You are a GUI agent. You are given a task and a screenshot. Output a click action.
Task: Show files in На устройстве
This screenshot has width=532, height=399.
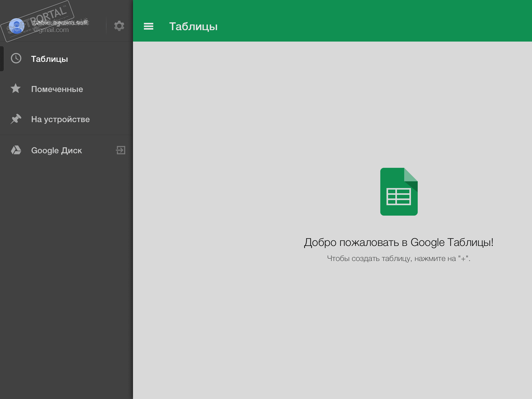(x=60, y=119)
